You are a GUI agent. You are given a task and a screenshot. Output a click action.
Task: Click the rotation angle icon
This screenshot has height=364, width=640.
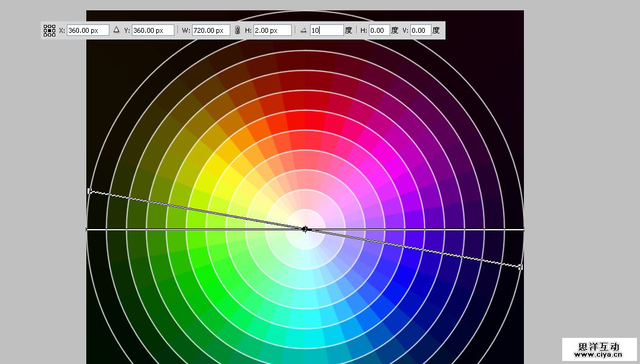303,30
